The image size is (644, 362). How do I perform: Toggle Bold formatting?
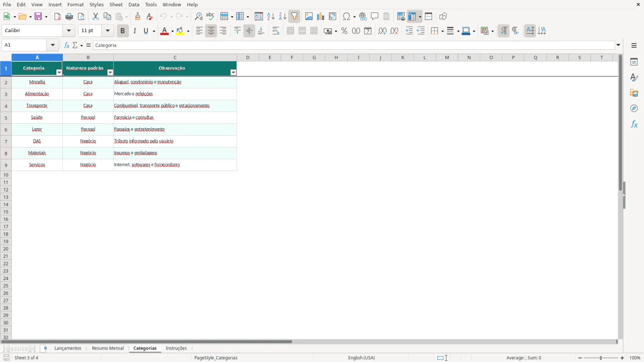pyautogui.click(x=122, y=31)
